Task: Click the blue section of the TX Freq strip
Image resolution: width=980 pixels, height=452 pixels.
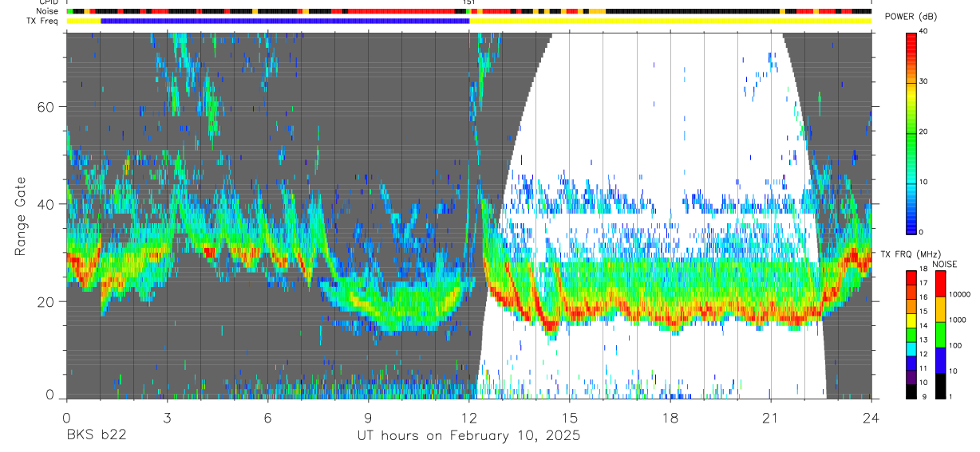Action: click(285, 21)
